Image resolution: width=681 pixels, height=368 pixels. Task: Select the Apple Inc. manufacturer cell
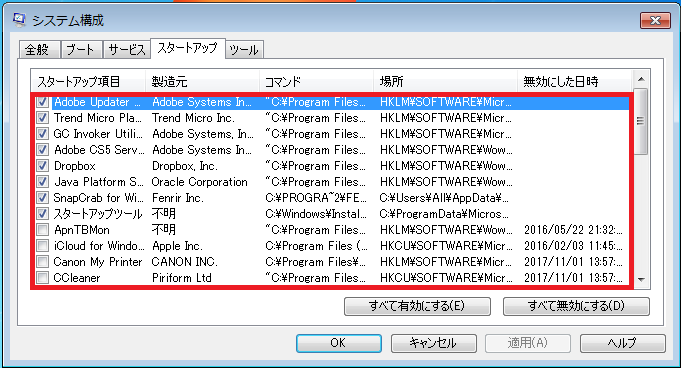pyautogui.click(x=177, y=245)
